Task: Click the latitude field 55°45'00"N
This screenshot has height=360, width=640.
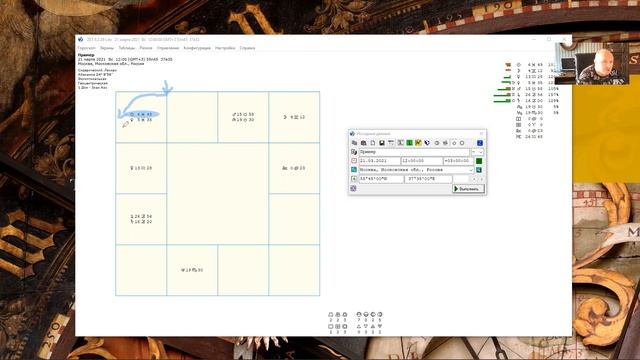Action: [x=381, y=179]
